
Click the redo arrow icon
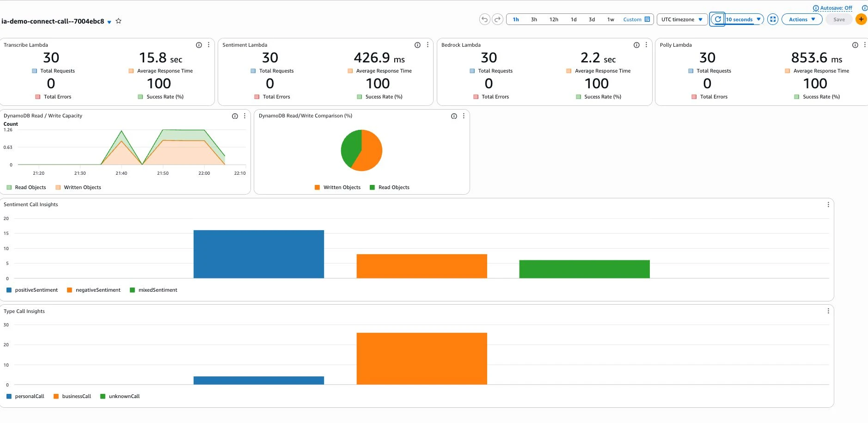[x=497, y=19]
